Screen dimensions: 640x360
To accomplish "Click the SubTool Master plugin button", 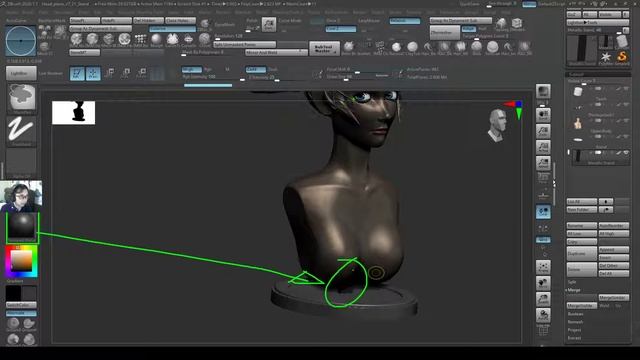I will (x=324, y=49).
